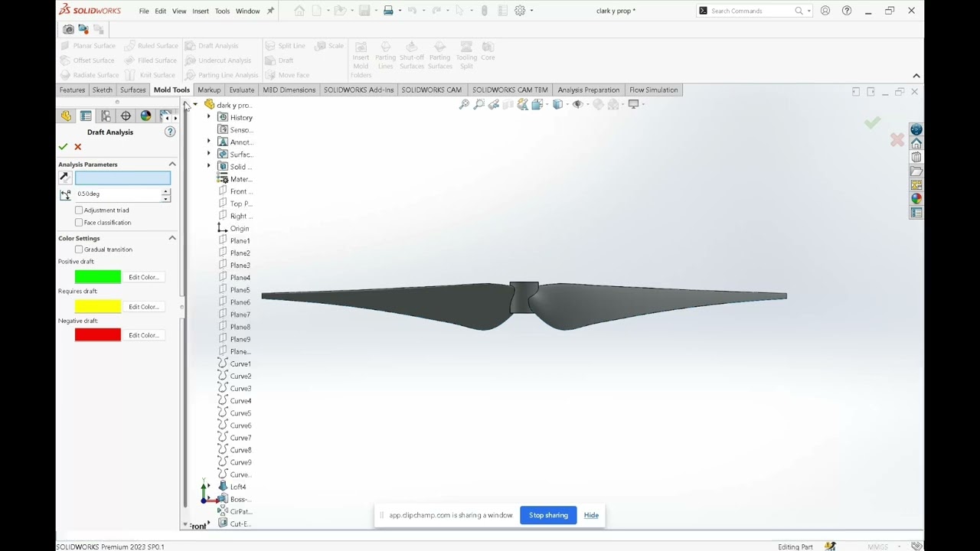Pin the menu bar with the pushpin
This screenshot has height=551, width=980.
[270, 11]
